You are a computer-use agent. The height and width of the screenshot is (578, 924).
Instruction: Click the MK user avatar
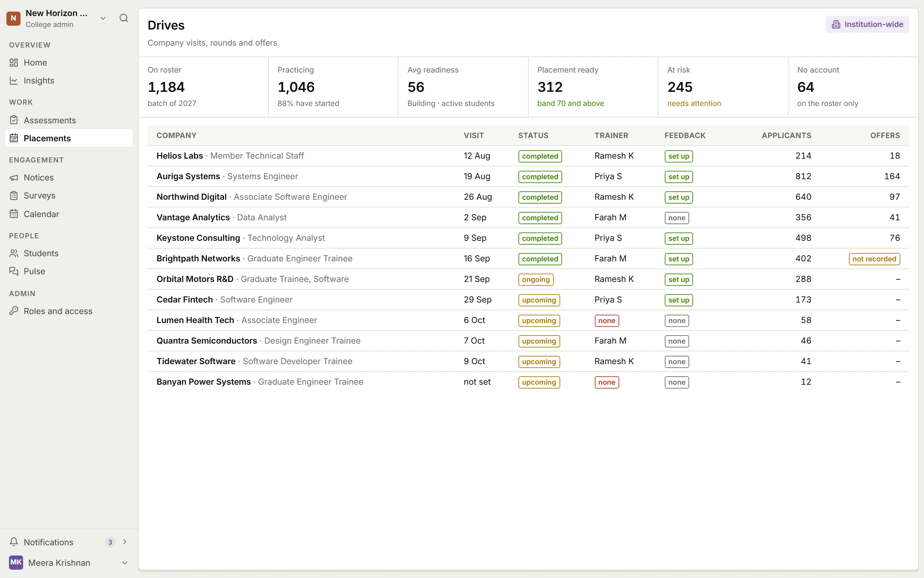pos(16,562)
